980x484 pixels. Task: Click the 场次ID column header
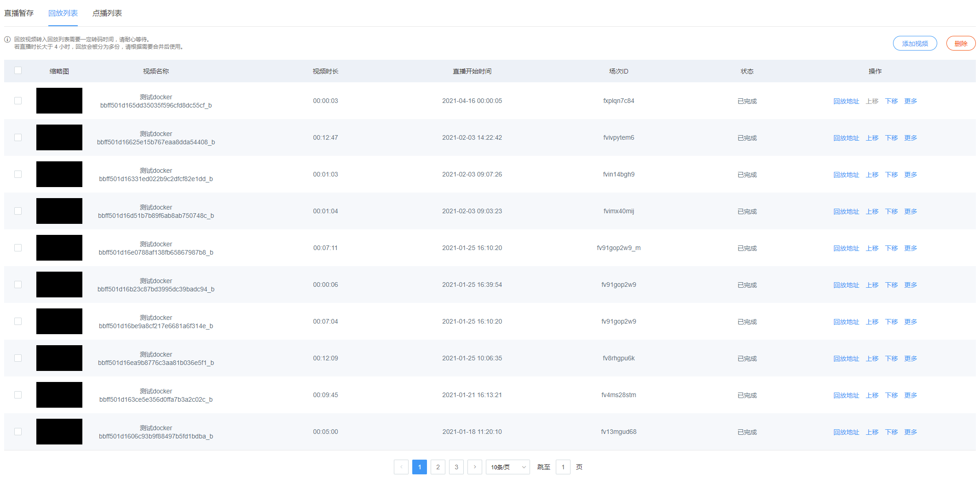(x=618, y=71)
